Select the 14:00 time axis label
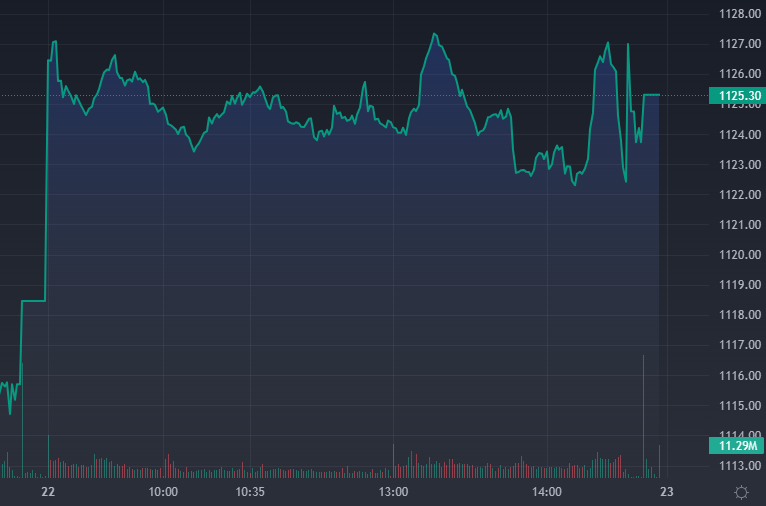766x506 pixels. [547, 492]
